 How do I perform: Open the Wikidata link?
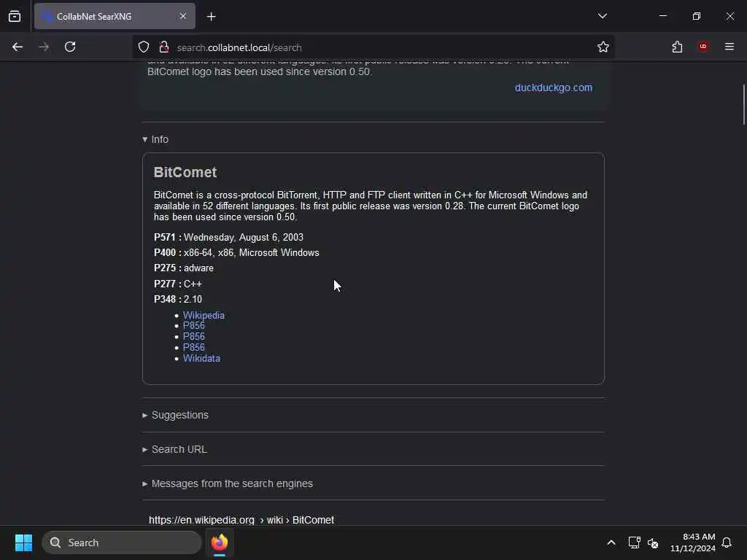tap(201, 359)
